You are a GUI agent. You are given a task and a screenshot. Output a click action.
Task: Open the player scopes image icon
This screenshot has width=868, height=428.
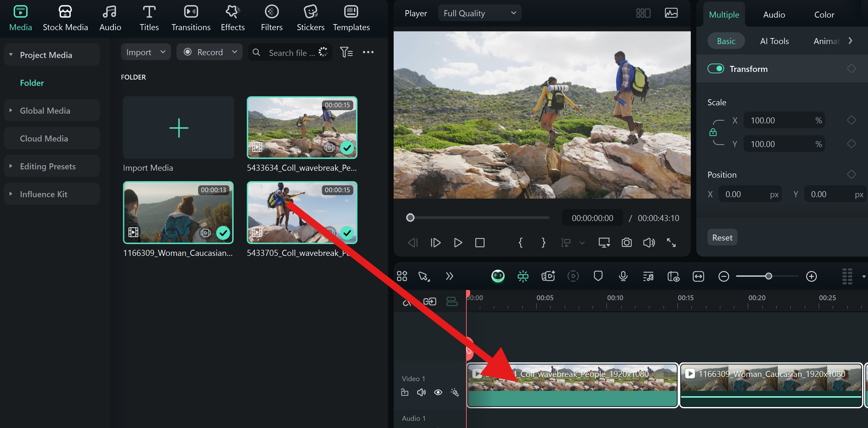(671, 13)
